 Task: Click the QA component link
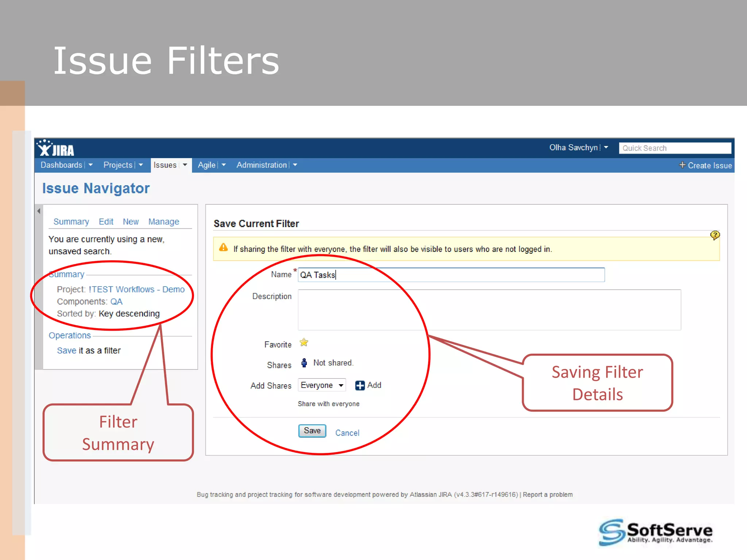116,302
